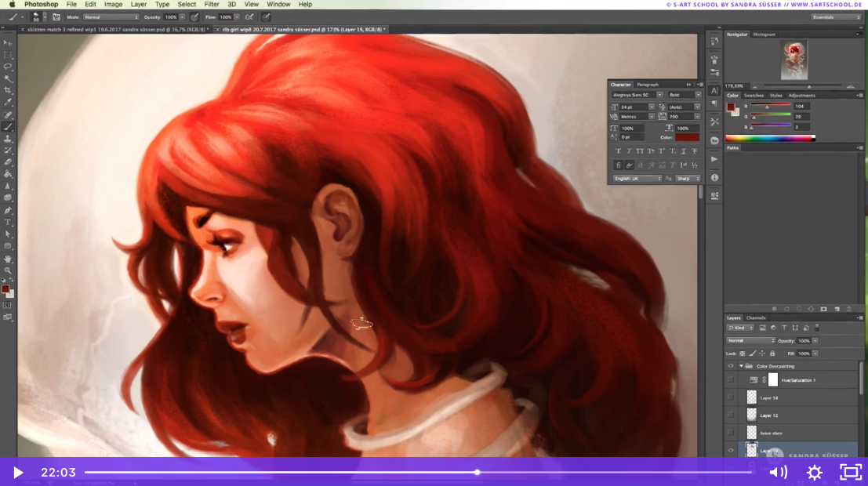Switch to the Paragraph tab
The width and height of the screenshot is (868, 486).
(x=647, y=85)
